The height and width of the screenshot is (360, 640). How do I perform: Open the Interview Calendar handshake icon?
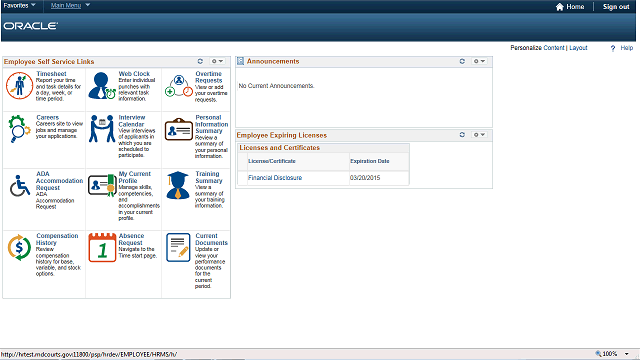point(102,129)
